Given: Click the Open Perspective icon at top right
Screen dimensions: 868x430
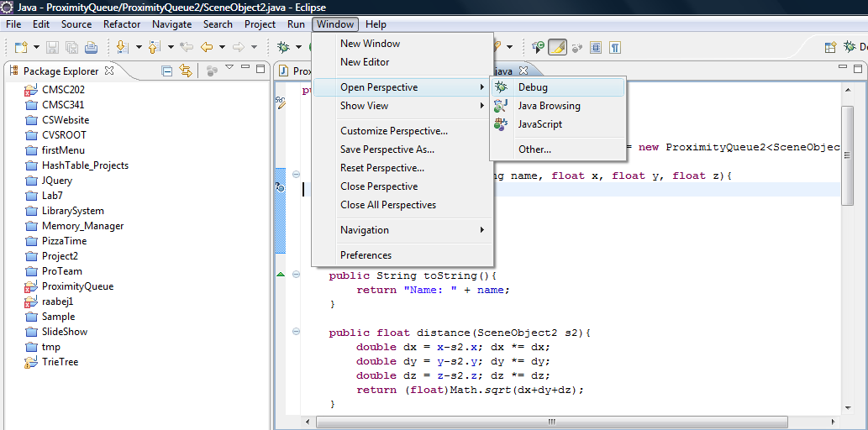Looking at the screenshot, I should click(830, 48).
